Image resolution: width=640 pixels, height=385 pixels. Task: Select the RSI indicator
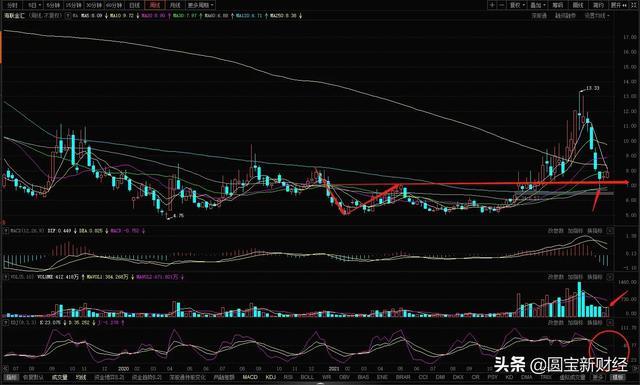289,377
